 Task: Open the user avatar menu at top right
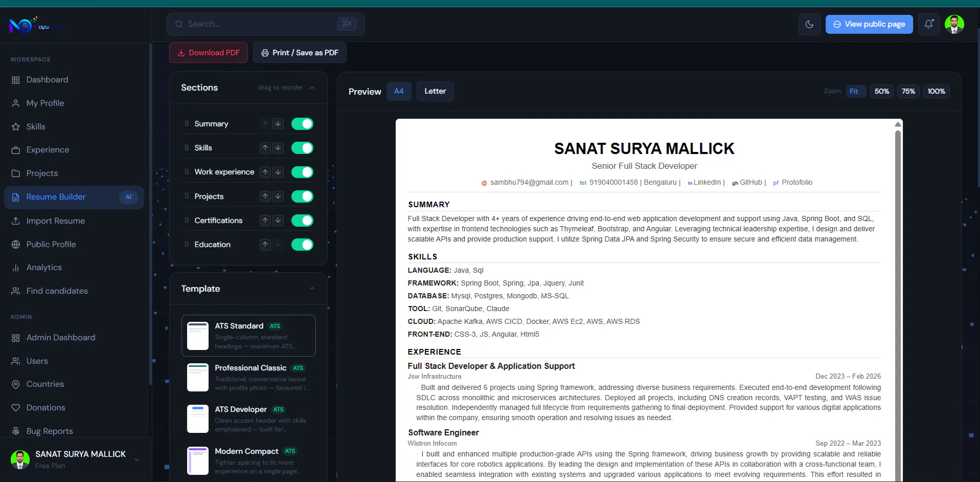[954, 24]
